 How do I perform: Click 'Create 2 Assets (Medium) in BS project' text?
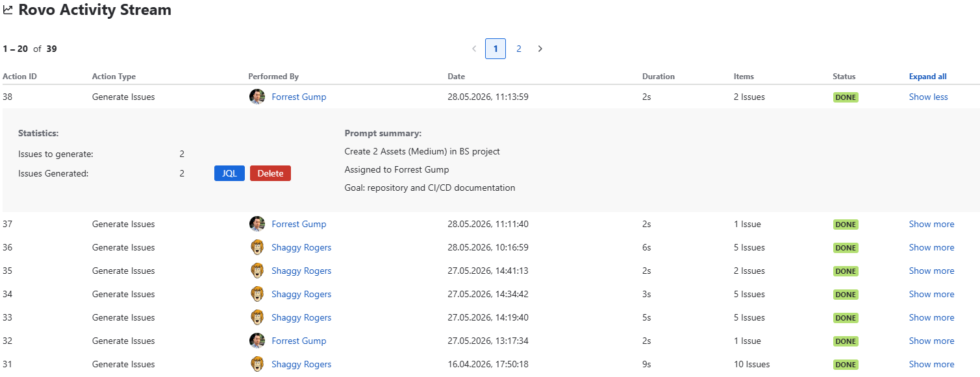click(x=422, y=151)
